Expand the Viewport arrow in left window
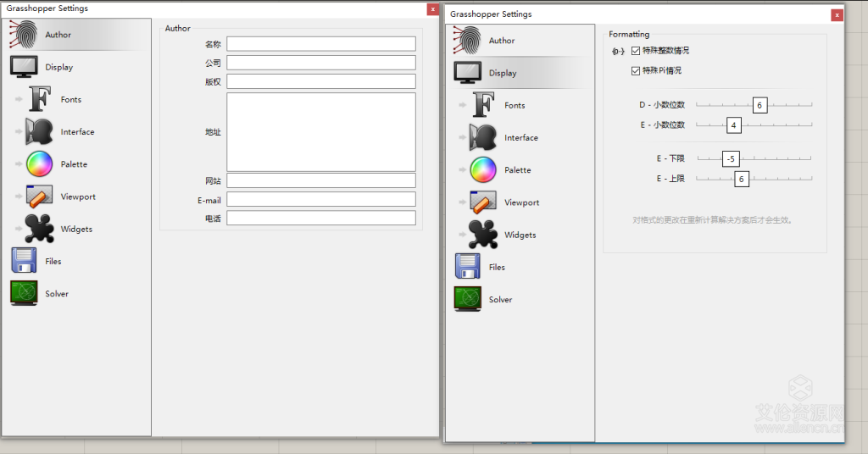868x454 pixels. click(x=19, y=197)
